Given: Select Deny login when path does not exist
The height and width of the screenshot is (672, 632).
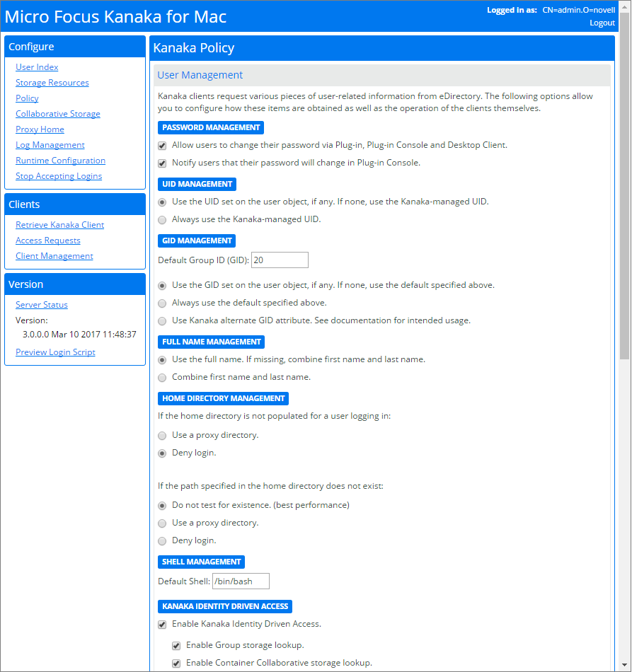Looking at the screenshot, I should [x=162, y=541].
